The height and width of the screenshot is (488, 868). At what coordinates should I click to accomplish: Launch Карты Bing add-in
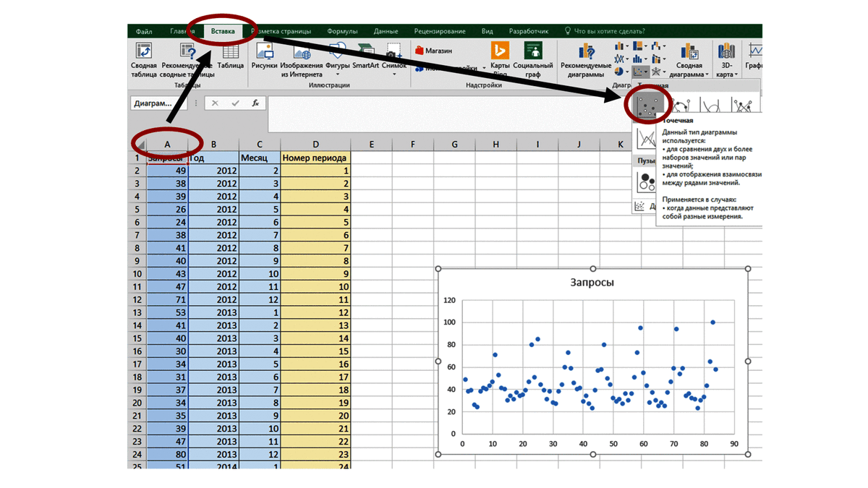500,60
